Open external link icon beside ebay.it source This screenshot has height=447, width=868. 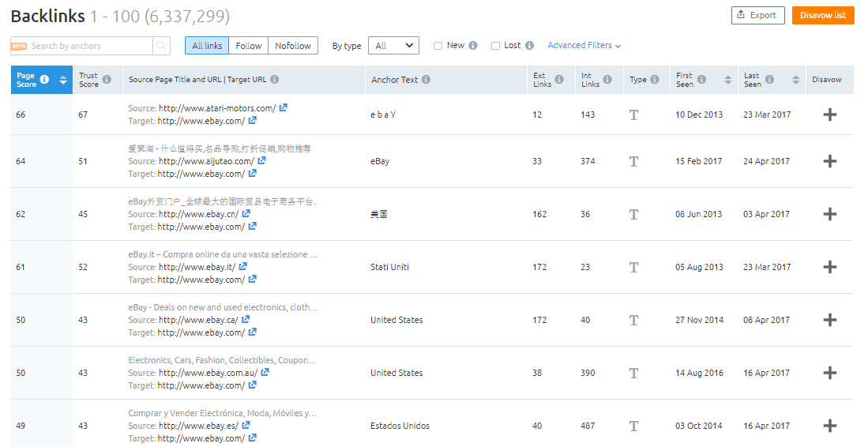tap(243, 266)
